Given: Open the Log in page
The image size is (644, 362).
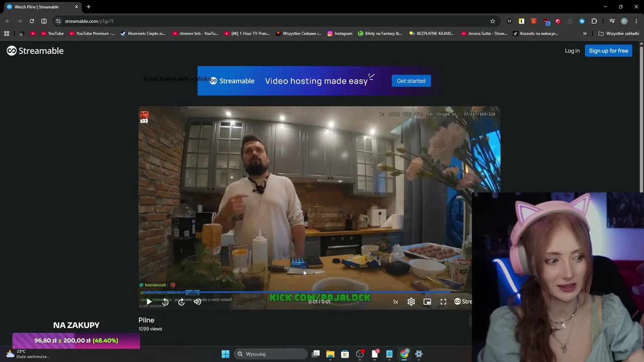Looking at the screenshot, I should pos(572,51).
